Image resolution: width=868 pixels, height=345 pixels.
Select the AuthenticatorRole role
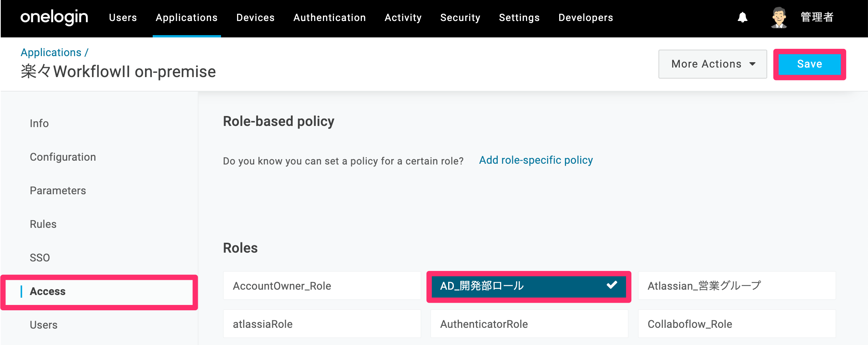pyautogui.click(x=529, y=324)
